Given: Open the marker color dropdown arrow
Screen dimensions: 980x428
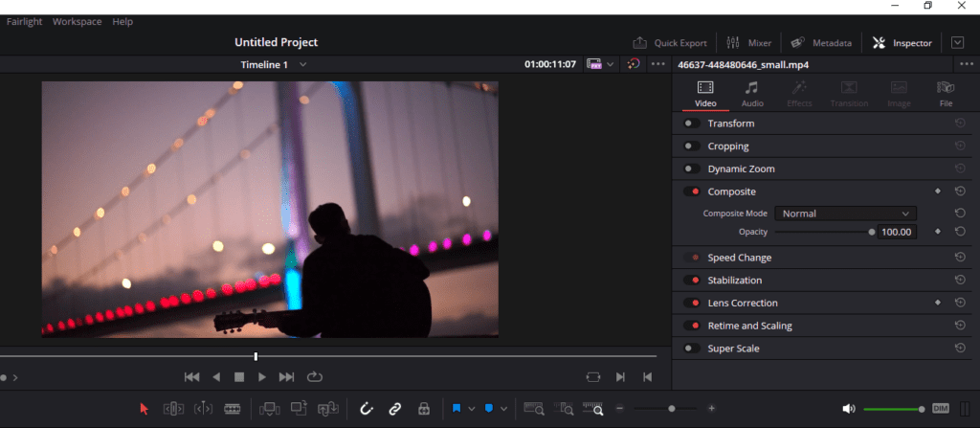Looking at the screenshot, I should tap(503, 409).
